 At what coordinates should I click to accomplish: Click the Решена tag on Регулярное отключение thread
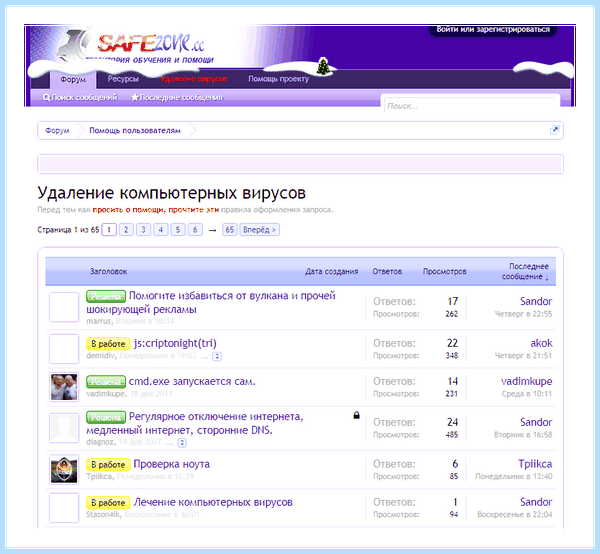click(106, 417)
